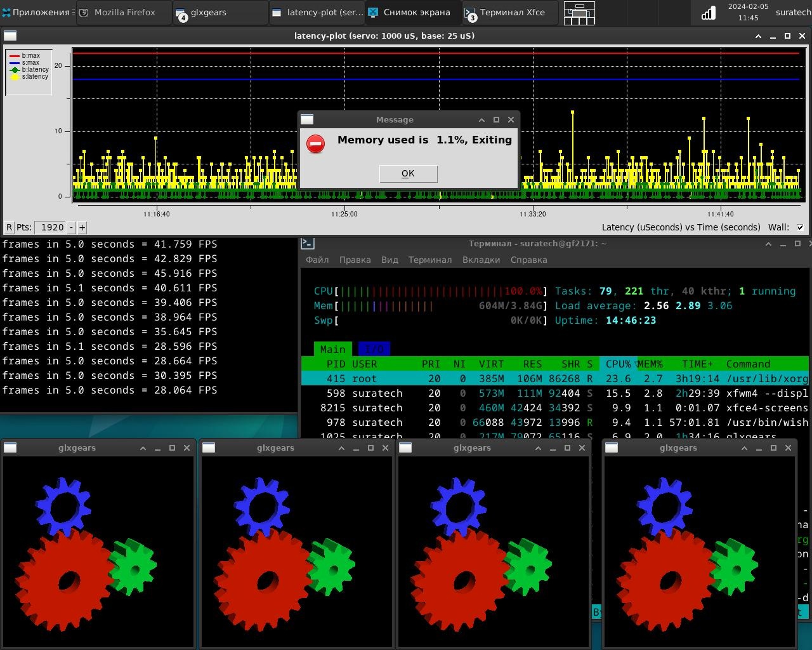Switch to the I/O tab in htop
Viewport: 812px width, 650px height.
(374, 349)
